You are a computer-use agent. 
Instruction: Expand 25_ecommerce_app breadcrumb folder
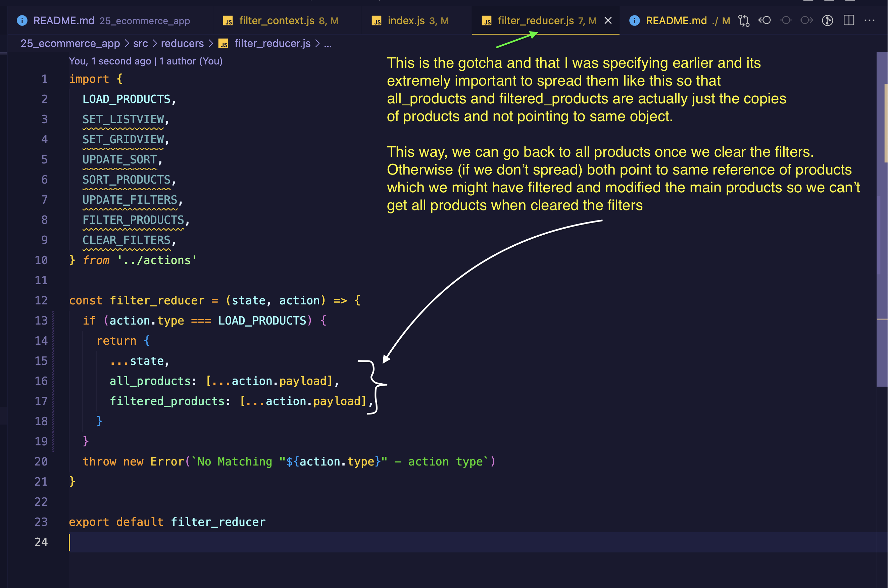coord(70,44)
